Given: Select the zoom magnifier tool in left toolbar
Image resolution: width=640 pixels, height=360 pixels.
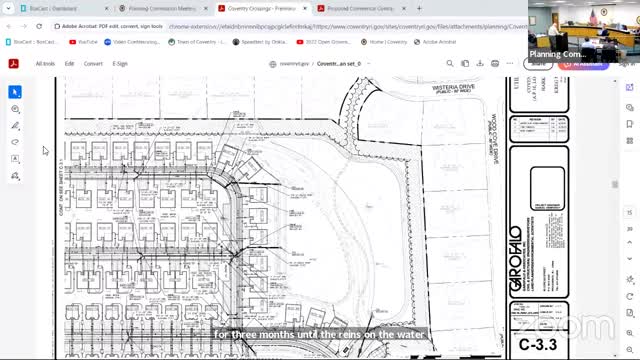Looking at the screenshot, I should pyautogui.click(x=15, y=109).
